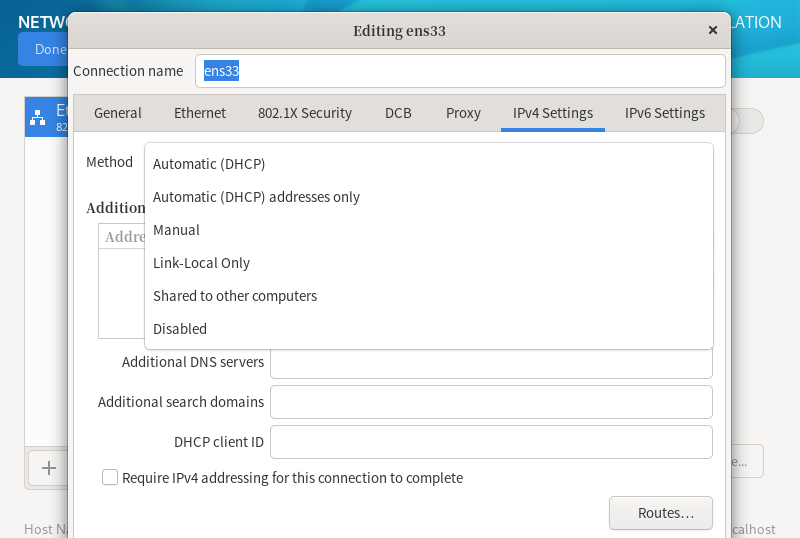Choose Shared to other computers
The image size is (800, 538).
235,296
